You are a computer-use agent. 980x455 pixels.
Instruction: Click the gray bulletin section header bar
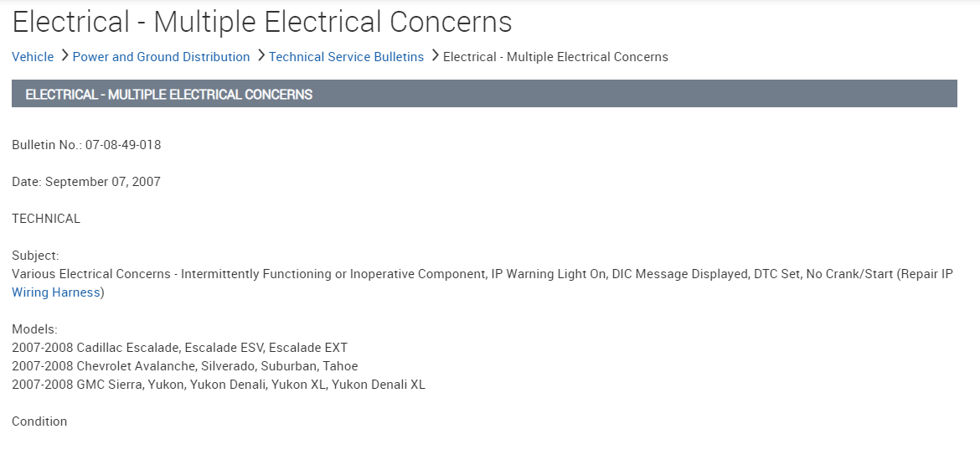tap(484, 94)
